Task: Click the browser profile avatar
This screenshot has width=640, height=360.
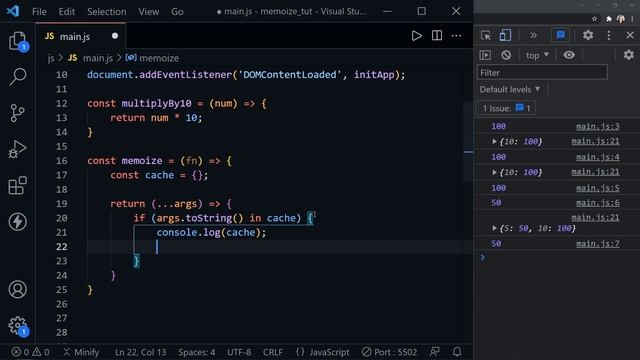Action: [x=621, y=19]
